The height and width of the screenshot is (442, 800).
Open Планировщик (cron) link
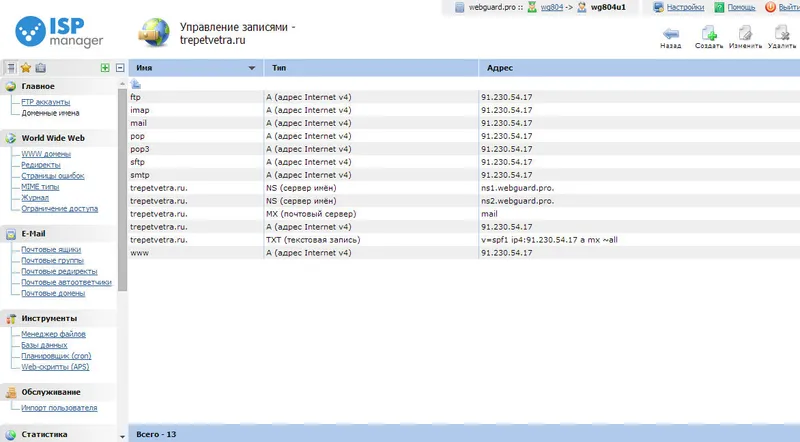click(56, 356)
